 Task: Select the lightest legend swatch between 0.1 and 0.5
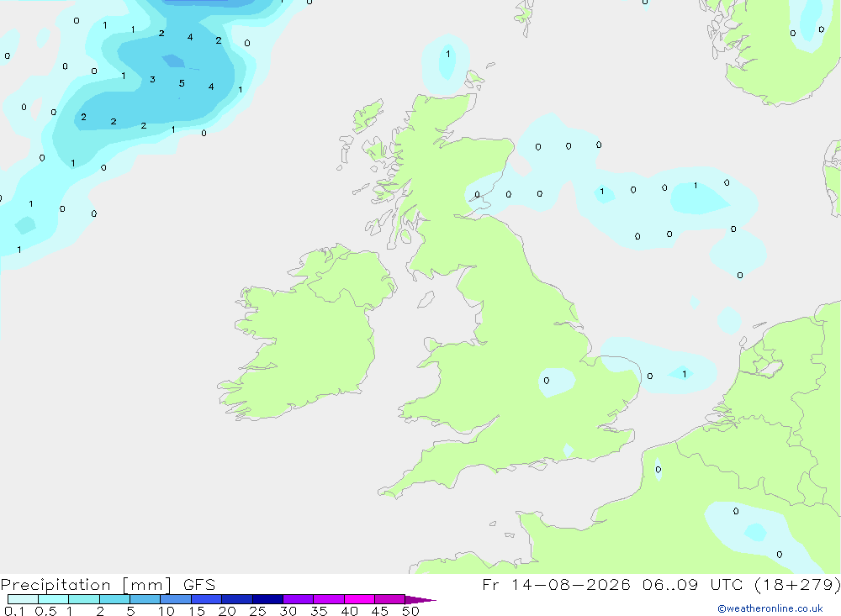click(23, 599)
